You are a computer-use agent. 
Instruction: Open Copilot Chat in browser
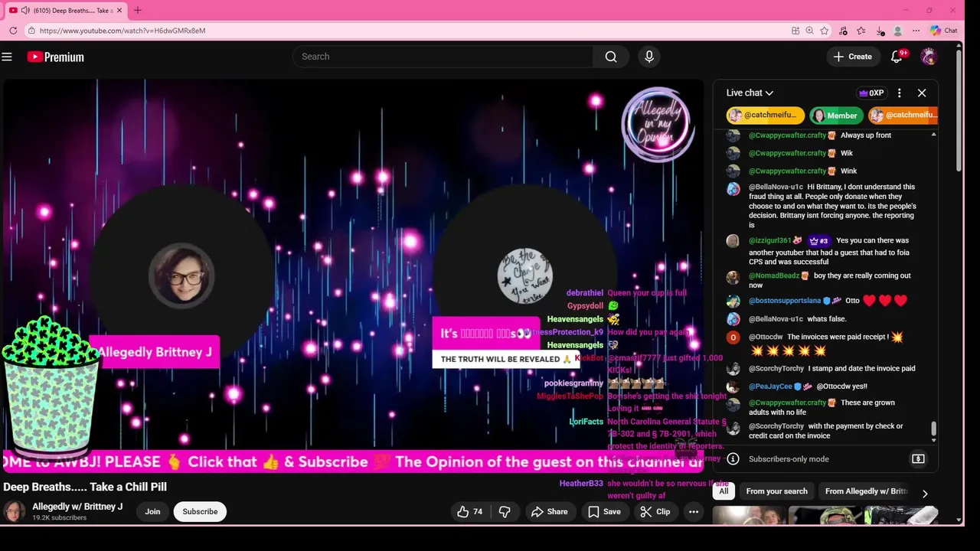(943, 31)
